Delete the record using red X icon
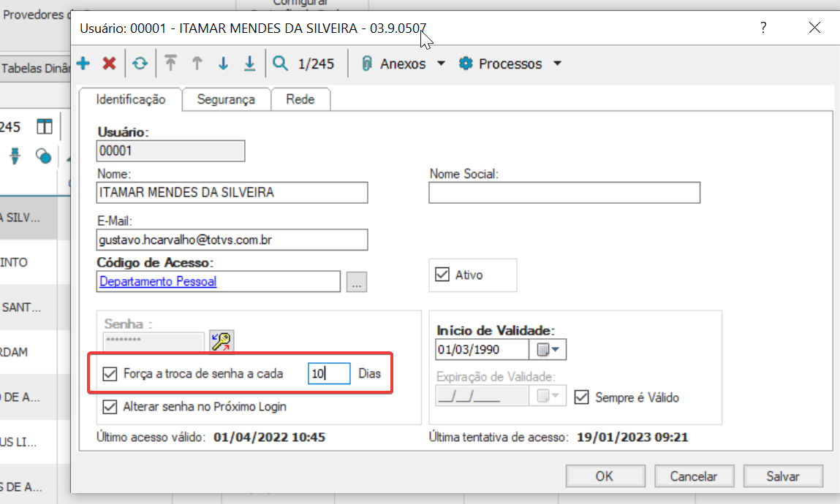The width and height of the screenshot is (840, 504). (109, 64)
